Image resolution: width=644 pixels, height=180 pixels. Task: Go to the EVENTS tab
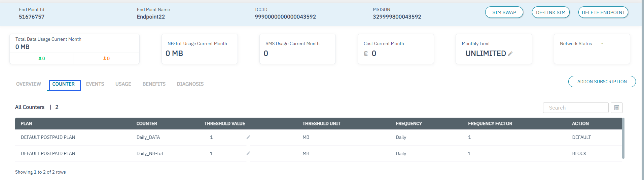[x=95, y=84]
